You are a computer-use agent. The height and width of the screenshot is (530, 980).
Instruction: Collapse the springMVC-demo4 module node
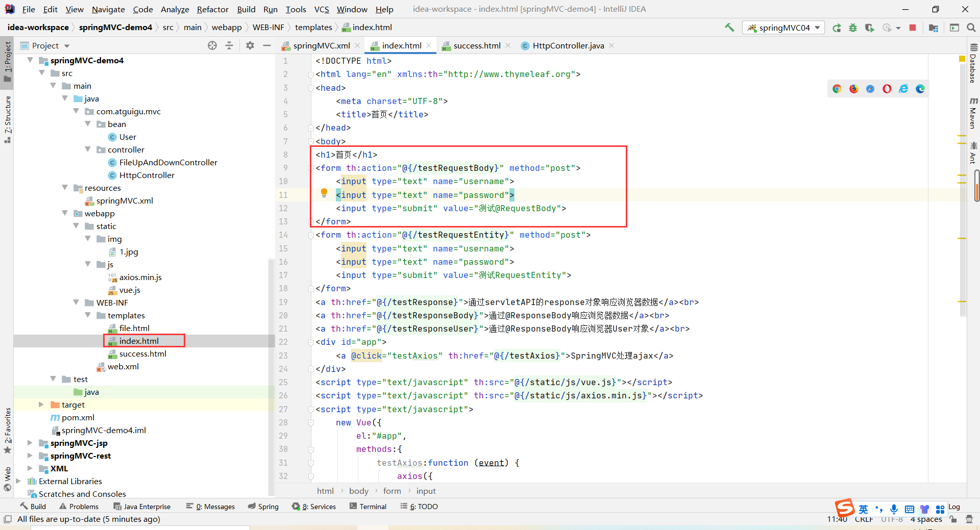pyautogui.click(x=31, y=60)
